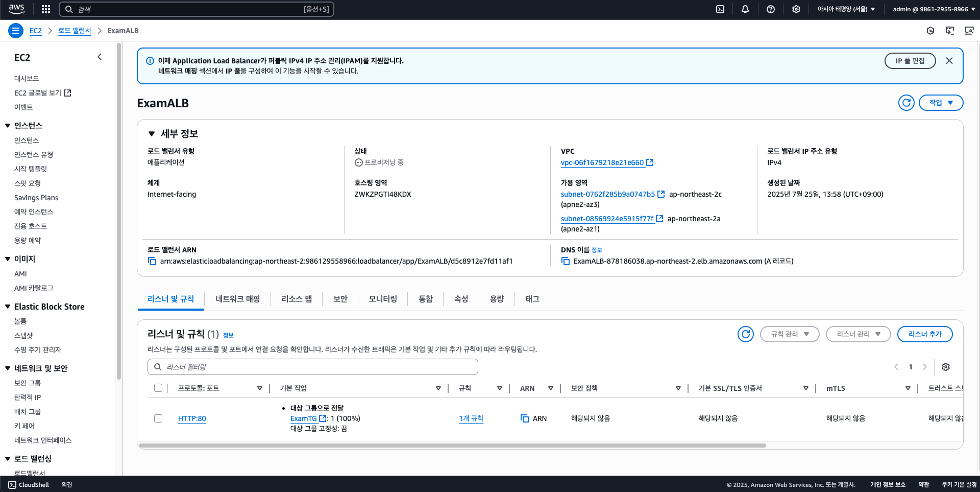Open external link icon for ExamTG

(323, 418)
